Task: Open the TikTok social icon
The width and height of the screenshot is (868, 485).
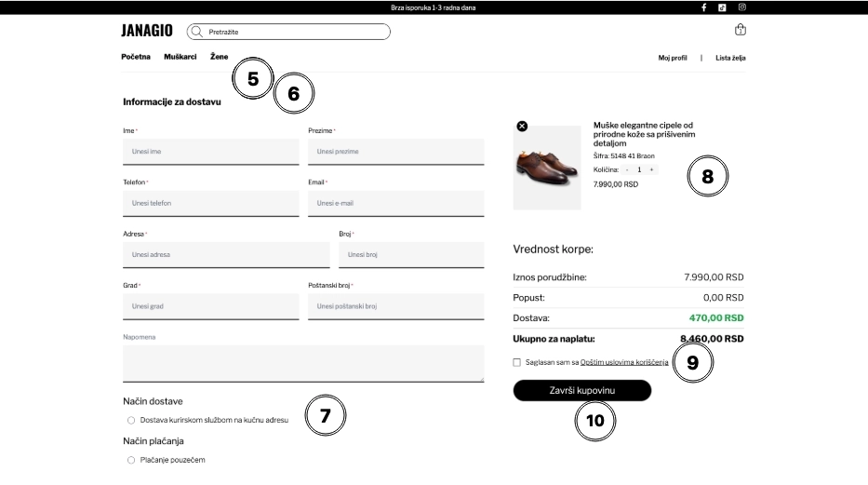Action: pos(722,7)
